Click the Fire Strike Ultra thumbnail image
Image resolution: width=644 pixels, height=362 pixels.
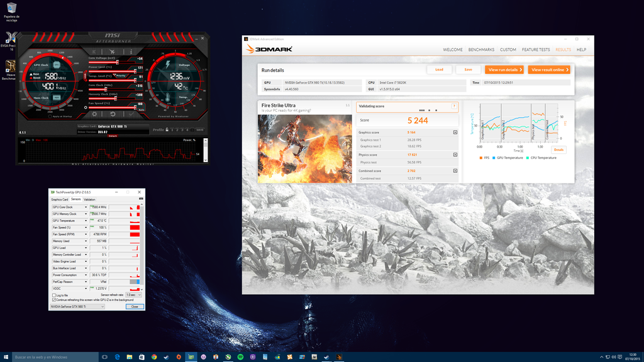(305, 148)
